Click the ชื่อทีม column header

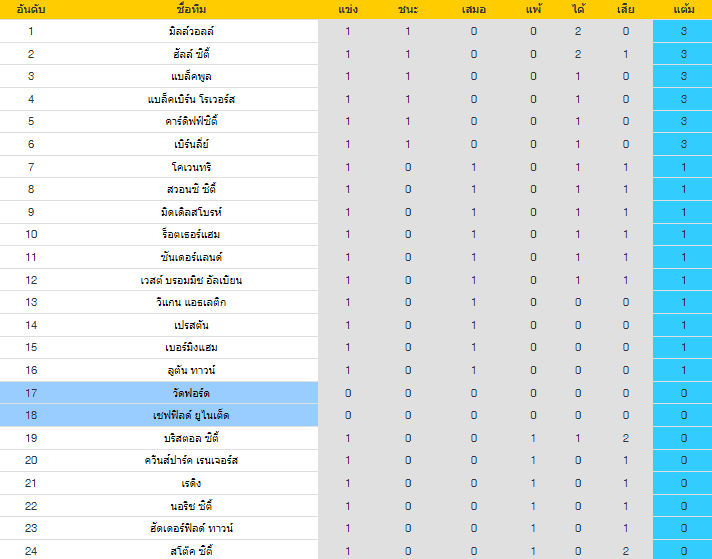(191, 10)
